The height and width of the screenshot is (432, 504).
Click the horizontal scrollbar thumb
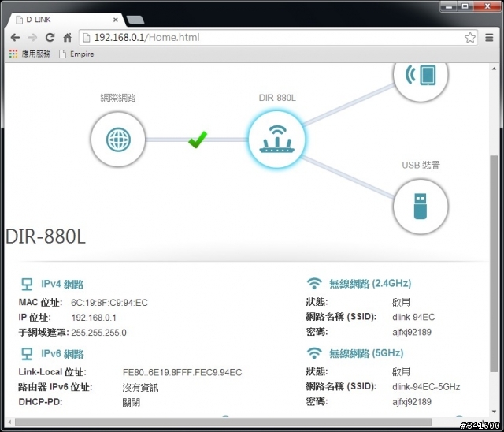pyautogui.click(x=223, y=422)
